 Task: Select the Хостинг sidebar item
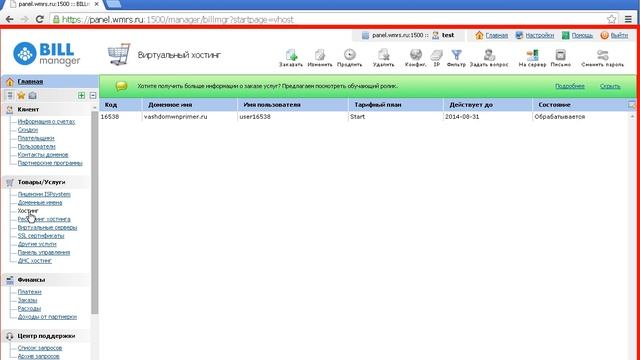(x=28, y=211)
